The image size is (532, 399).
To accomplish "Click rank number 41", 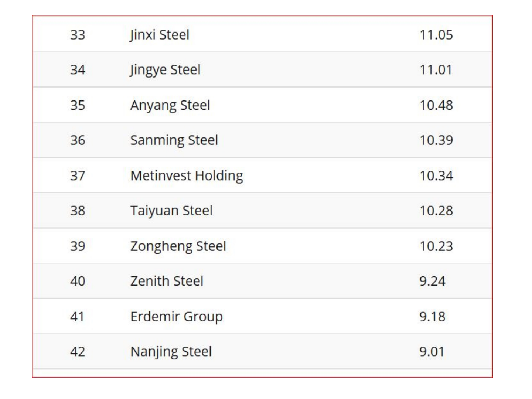I will click(x=77, y=317).
